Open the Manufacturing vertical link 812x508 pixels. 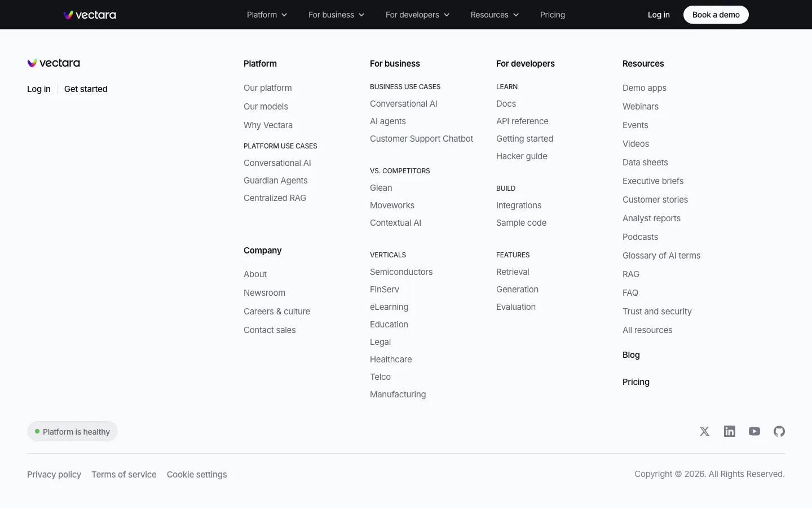[398, 395]
